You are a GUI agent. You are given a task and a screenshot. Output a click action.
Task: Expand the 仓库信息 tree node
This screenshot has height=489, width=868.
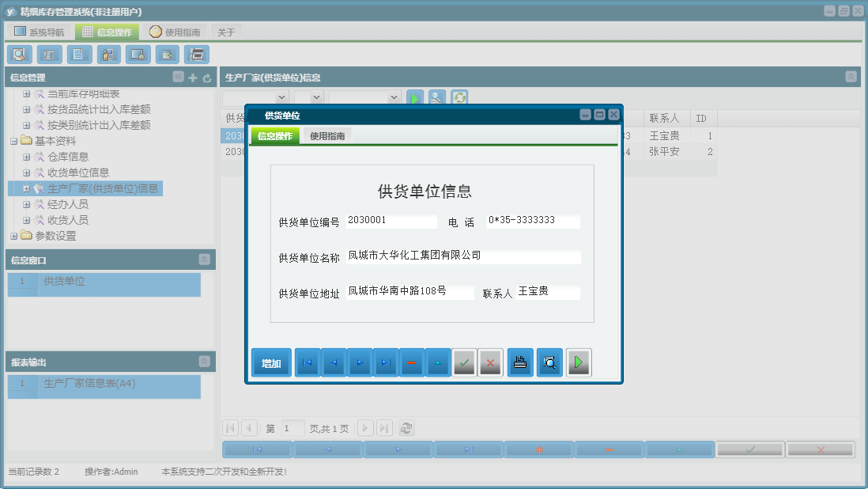26,157
